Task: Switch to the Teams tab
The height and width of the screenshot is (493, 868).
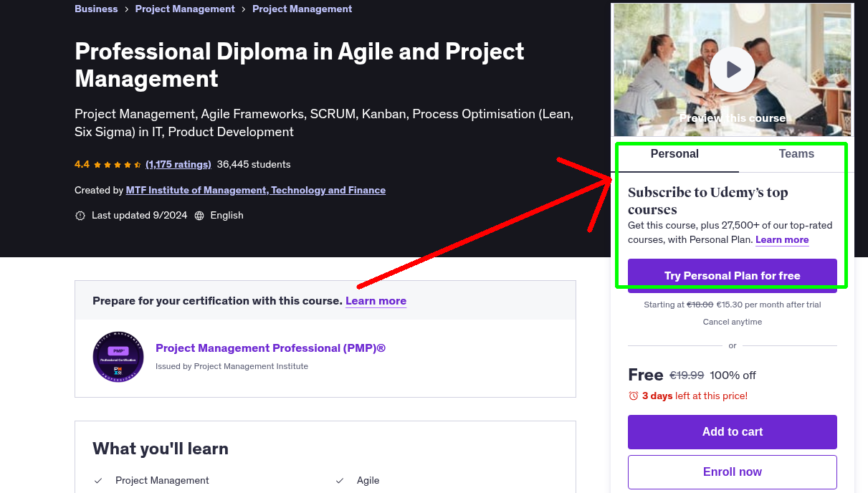Action: coord(796,154)
